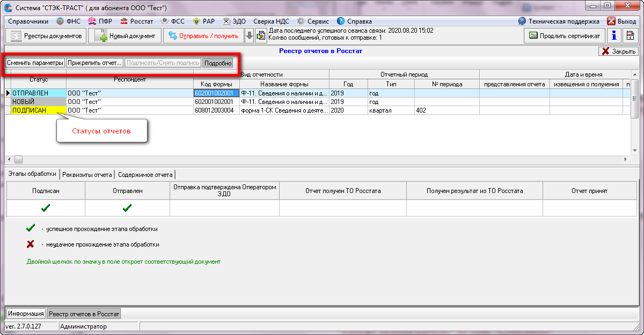644x335 pixels.
Task: Click Техническая поддержка in menu bar
Action: pos(559,21)
